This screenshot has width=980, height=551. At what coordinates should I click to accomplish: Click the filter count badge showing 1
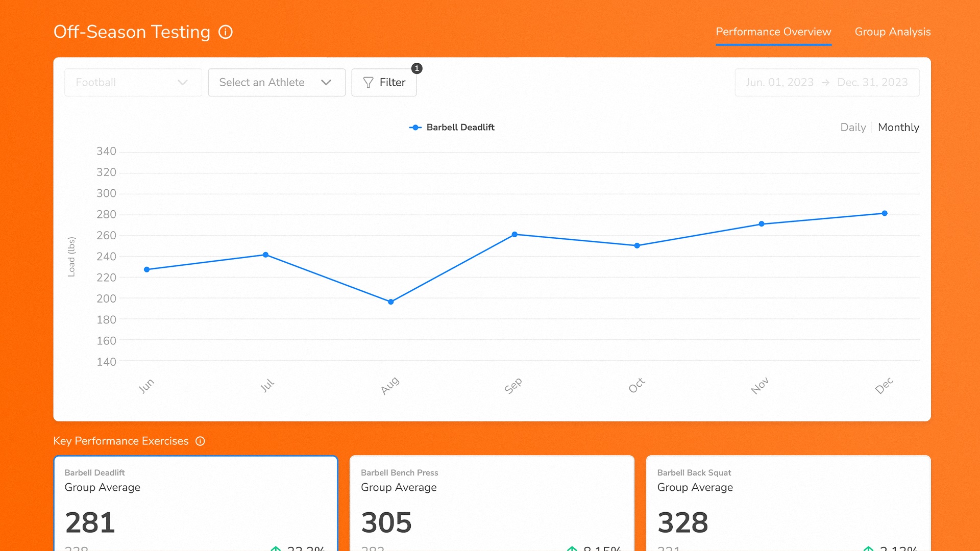point(416,68)
